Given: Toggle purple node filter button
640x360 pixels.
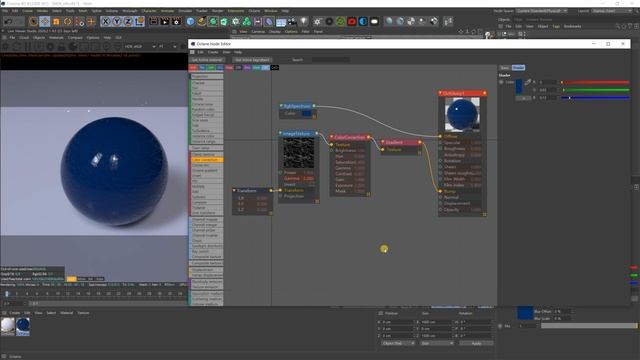Looking at the screenshot, I should (x=247, y=67).
